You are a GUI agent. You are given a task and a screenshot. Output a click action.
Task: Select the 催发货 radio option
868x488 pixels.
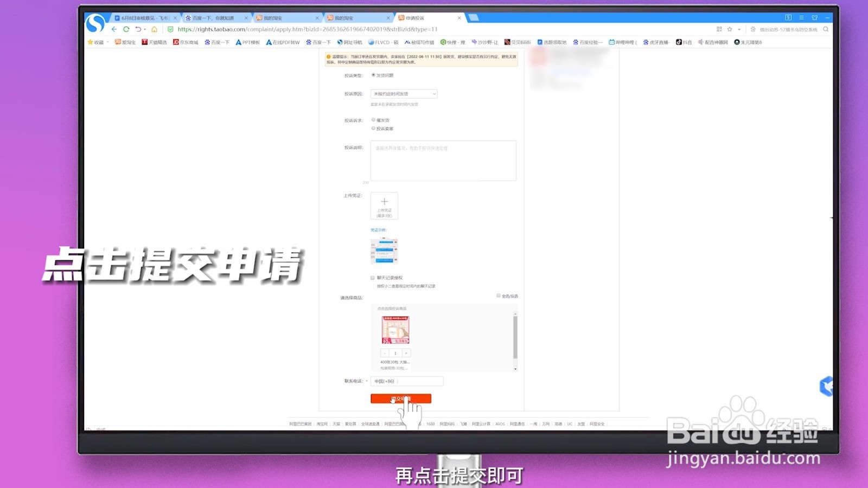point(373,120)
